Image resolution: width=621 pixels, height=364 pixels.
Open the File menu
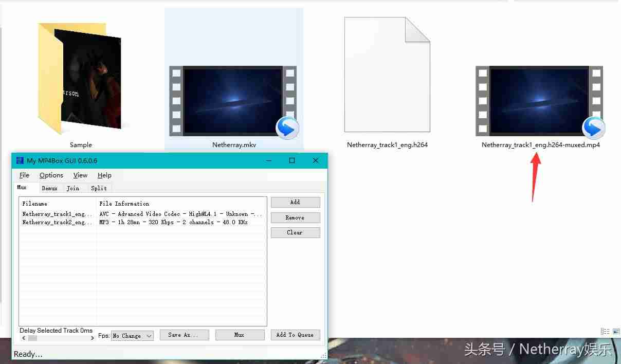coord(24,175)
